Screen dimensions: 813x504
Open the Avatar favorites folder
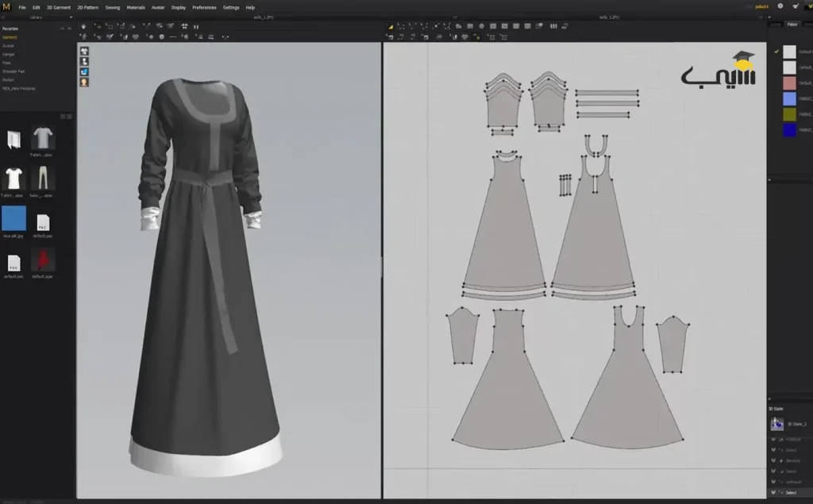pyautogui.click(x=8, y=45)
